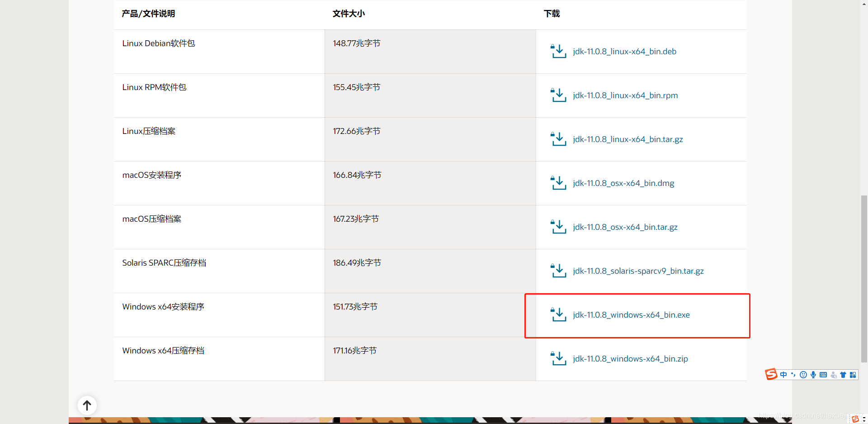Click the 172.66兆字节 size cell

[430, 139]
